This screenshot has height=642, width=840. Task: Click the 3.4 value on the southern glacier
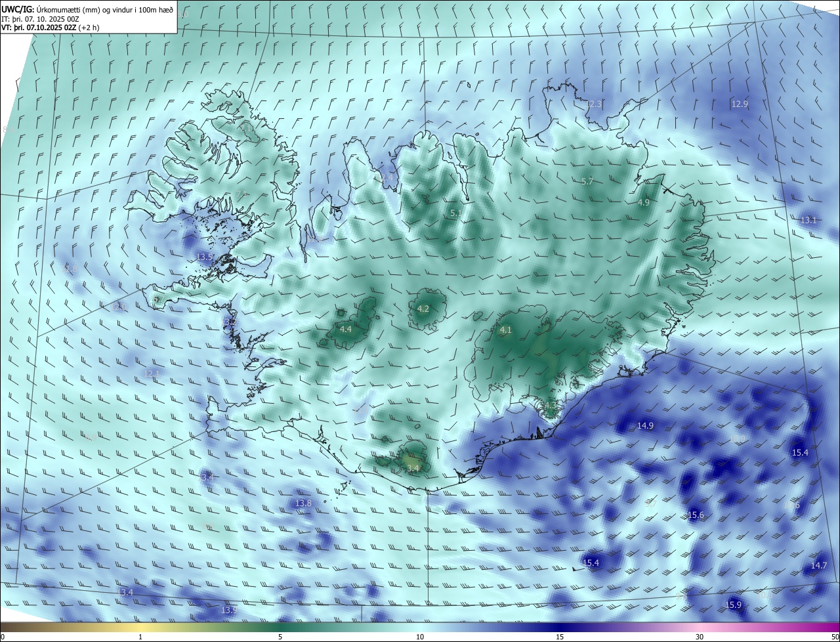(x=413, y=468)
